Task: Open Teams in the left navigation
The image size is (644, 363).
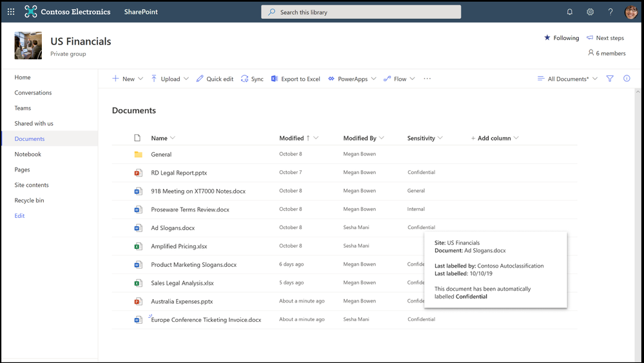Action: 23,108
